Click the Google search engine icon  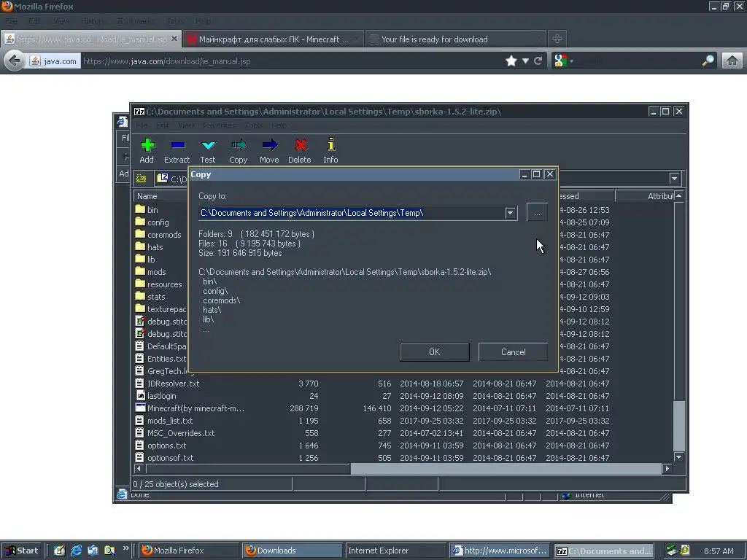click(561, 61)
